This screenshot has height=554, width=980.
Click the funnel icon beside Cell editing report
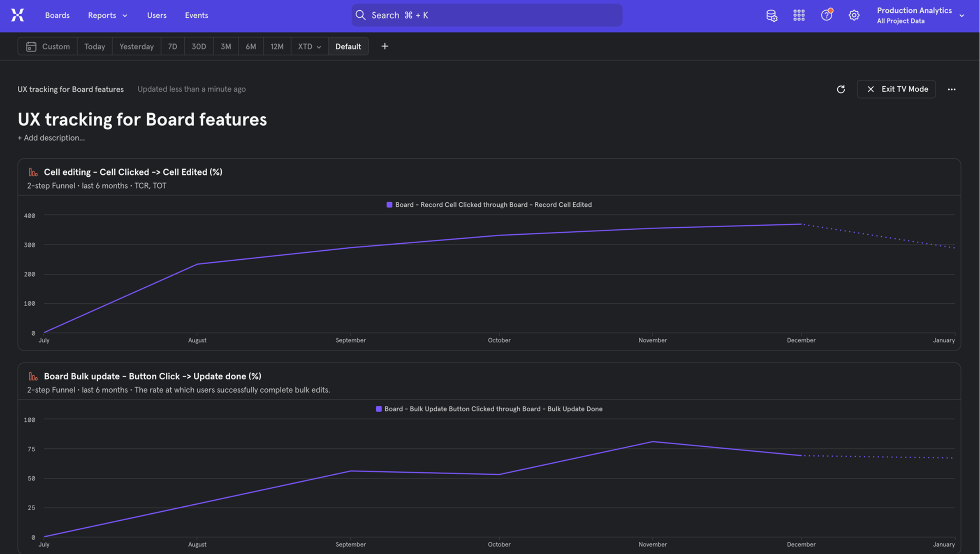click(33, 172)
